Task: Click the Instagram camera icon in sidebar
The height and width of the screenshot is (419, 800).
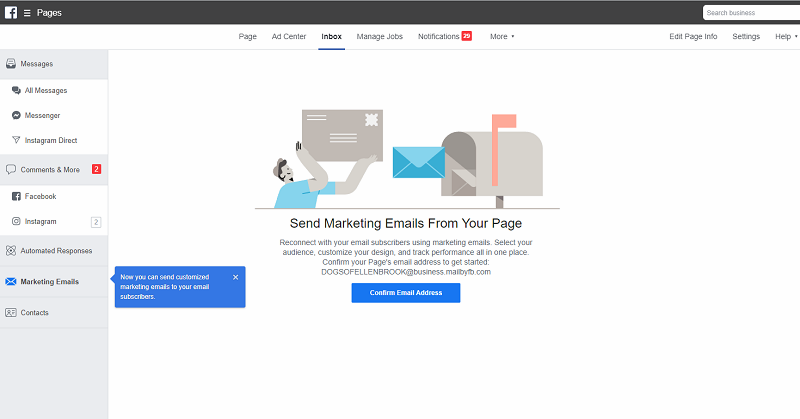Action: coord(16,221)
